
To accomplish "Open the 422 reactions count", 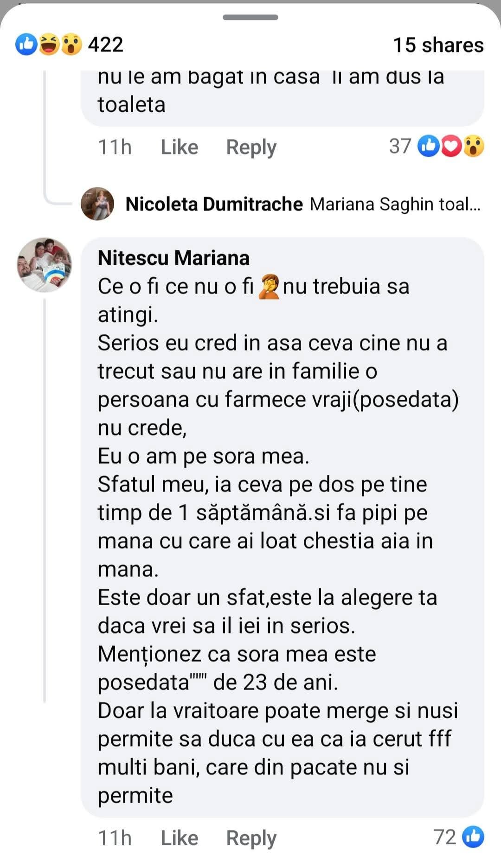I will tap(106, 45).
